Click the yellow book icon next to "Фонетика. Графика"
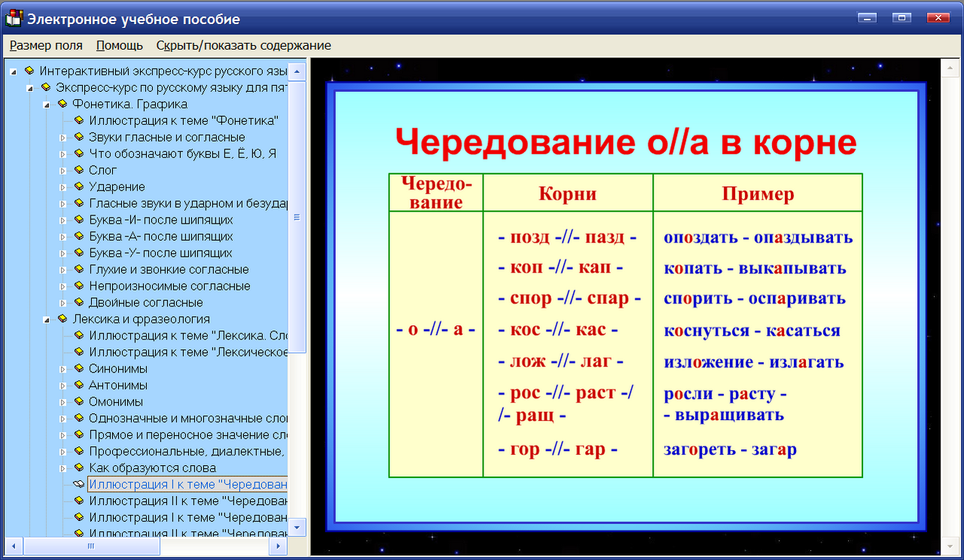Screen dimensions: 964x560 pyautogui.click(x=63, y=104)
